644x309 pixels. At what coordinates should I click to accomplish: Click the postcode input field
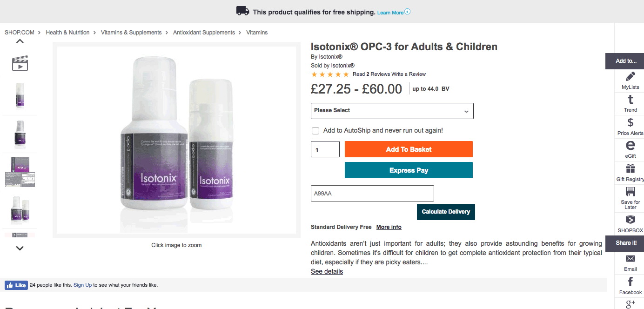tap(372, 194)
